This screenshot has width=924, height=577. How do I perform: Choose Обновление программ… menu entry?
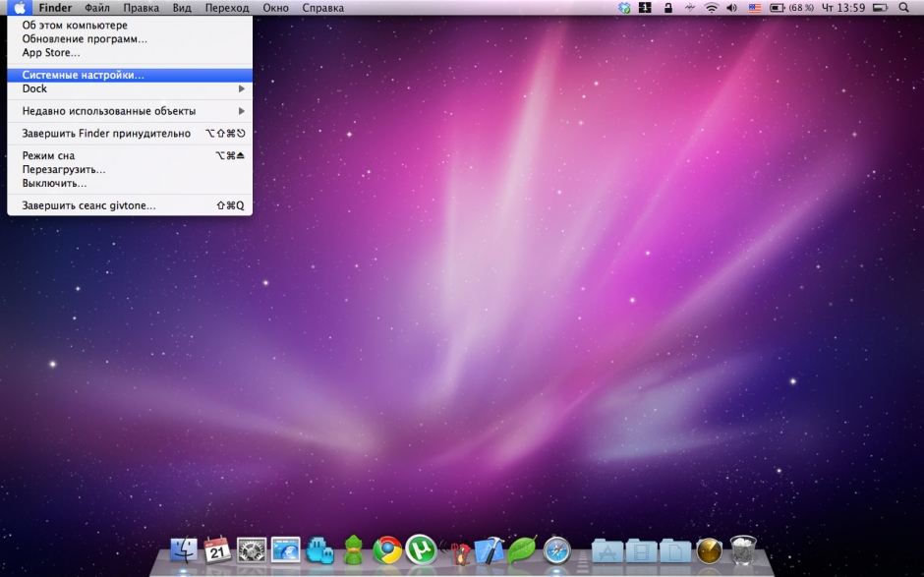(x=130, y=39)
